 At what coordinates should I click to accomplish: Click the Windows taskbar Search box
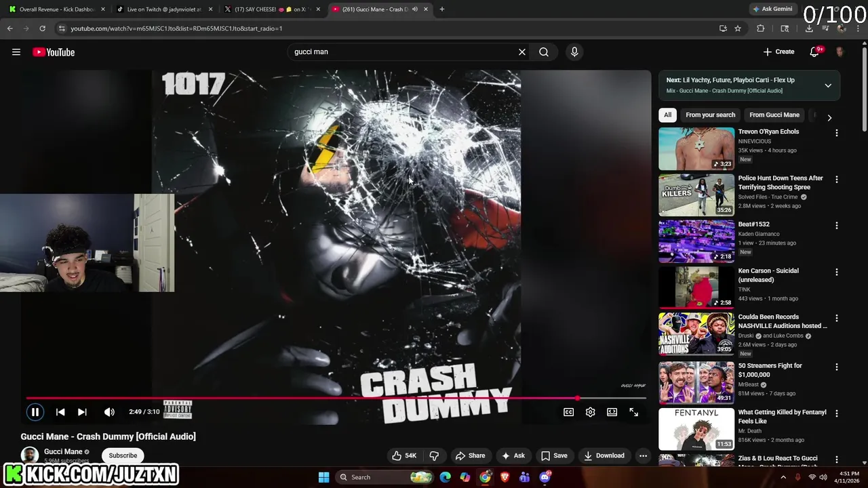point(385,477)
